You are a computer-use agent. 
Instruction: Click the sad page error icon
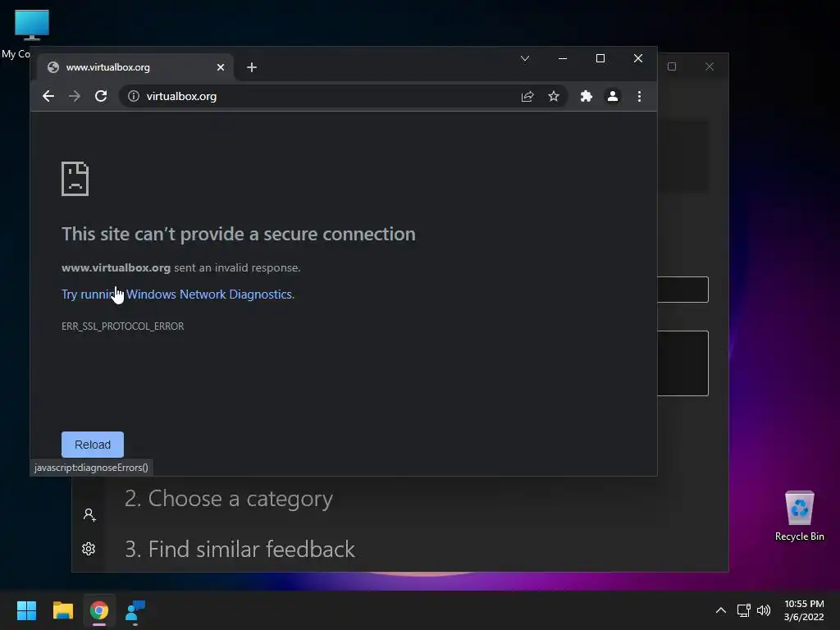75,179
